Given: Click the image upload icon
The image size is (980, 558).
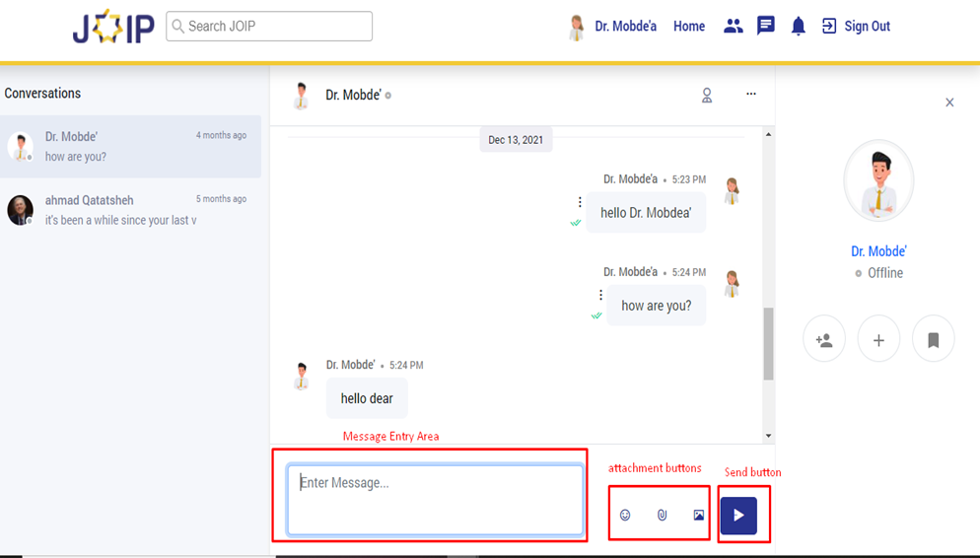Looking at the screenshot, I should pos(699,515).
